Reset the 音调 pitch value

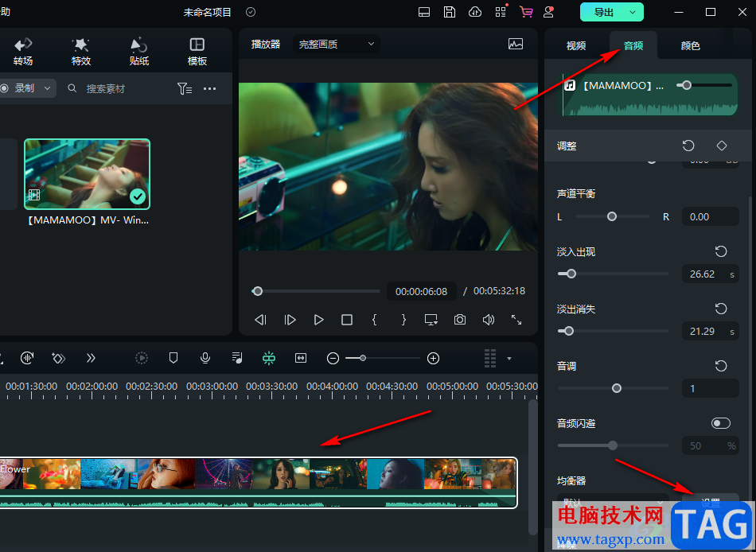pos(721,366)
